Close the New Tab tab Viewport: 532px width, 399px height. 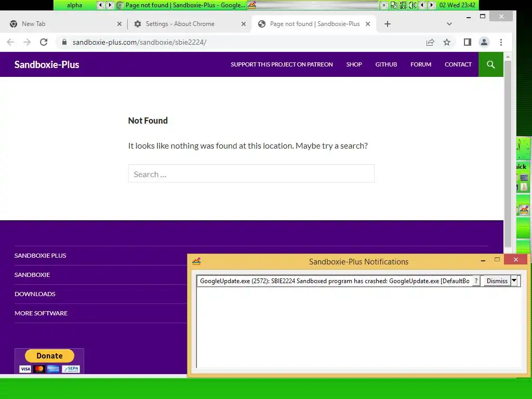[x=119, y=24]
